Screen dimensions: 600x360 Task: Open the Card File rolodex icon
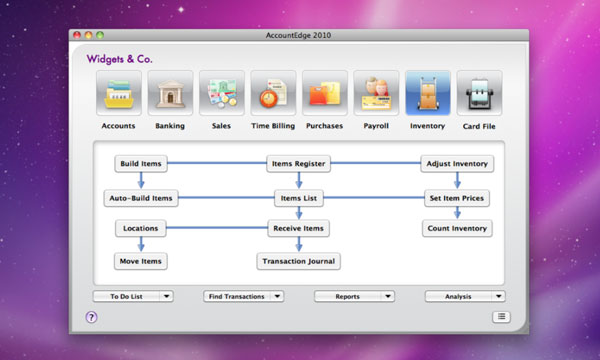(x=479, y=93)
